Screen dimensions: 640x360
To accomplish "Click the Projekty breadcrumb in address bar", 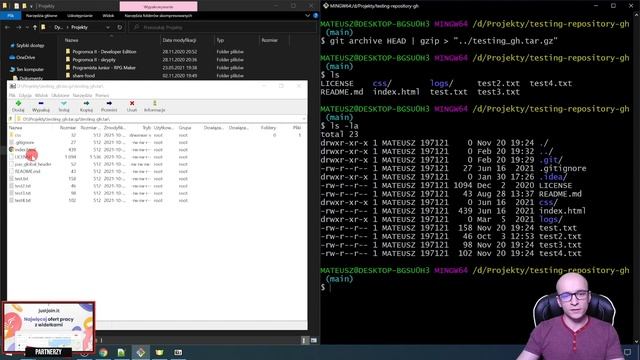I will pos(80,27).
